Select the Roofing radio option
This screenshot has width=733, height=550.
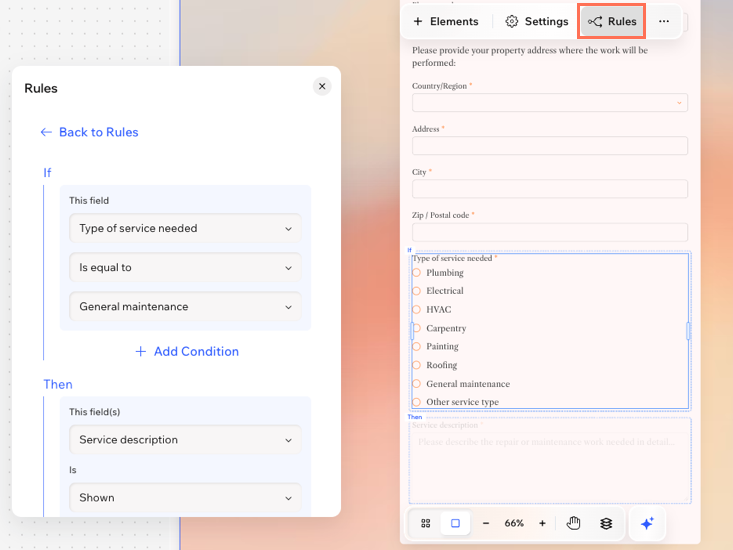[417, 365]
